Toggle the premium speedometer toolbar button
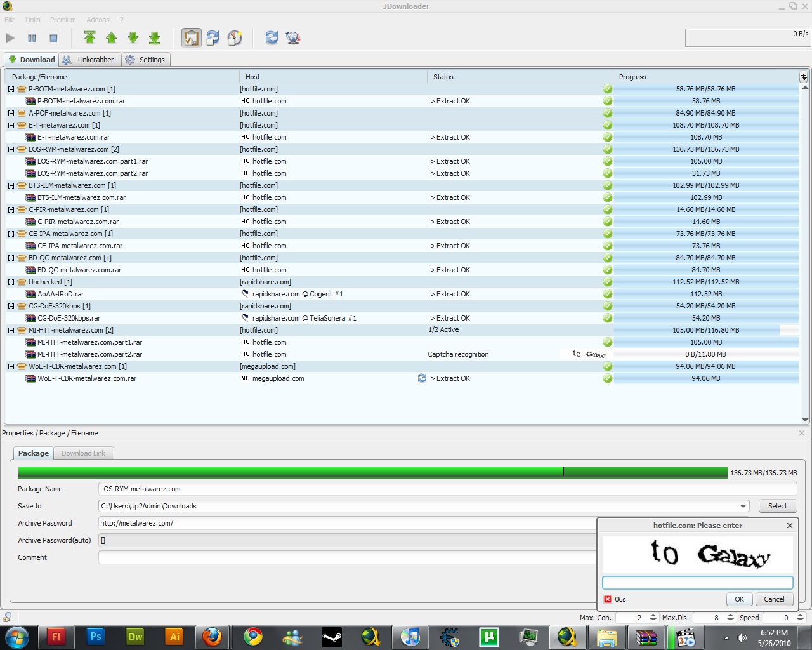This screenshot has height=650, width=812. pyautogui.click(x=235, y=38)
